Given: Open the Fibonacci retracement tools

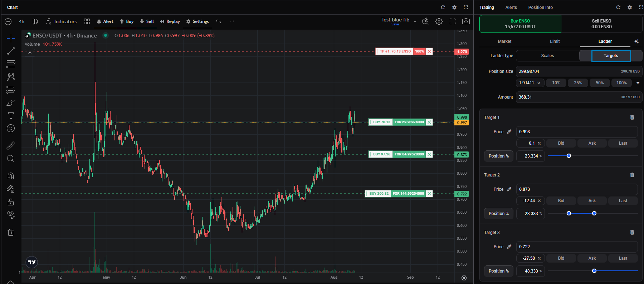Looking at the screenshot, I should 11,64.
